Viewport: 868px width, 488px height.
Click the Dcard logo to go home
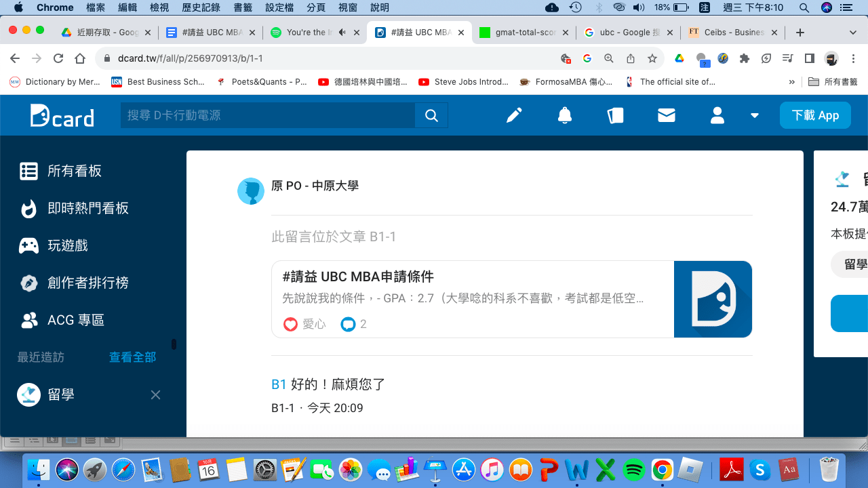[x=61, y=115]
